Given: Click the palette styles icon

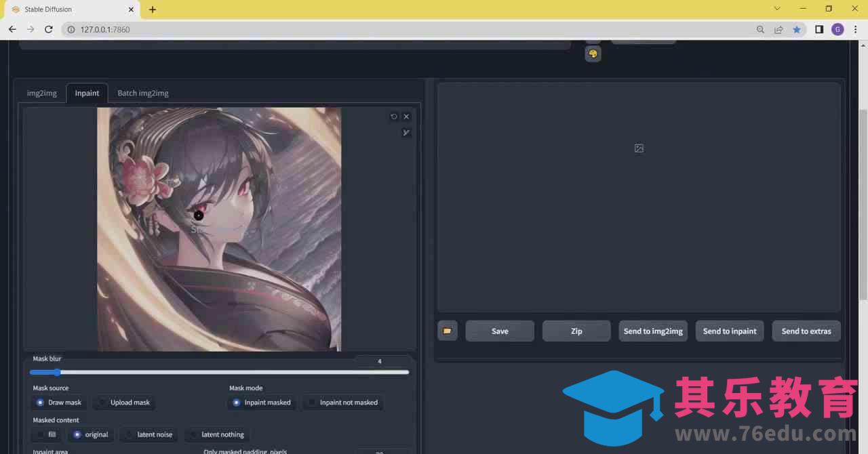Looking at the screenshot, I should (x=593, y=54).
